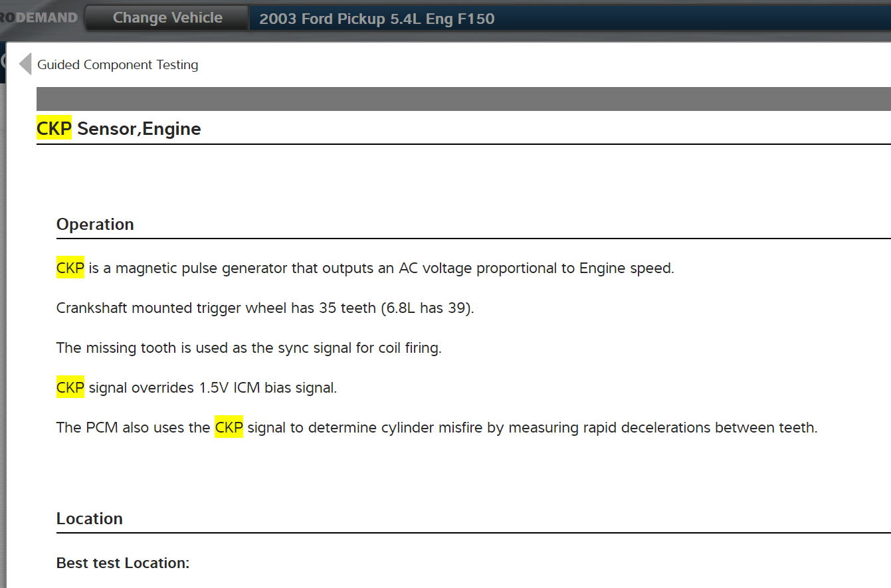Click the Location section heading
Image resolution: width=891 pixels, height=588 pixels.
click(x=90, y=518)
